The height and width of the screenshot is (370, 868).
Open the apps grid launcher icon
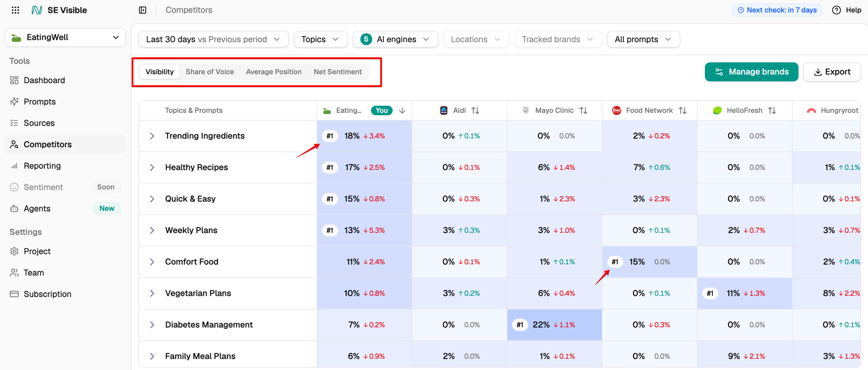[x=15, y=10]
